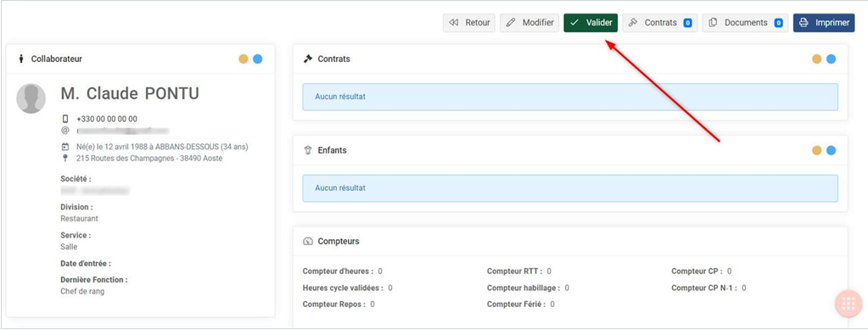Click the orange dot in Collaborateur panel

pos(244,59)
